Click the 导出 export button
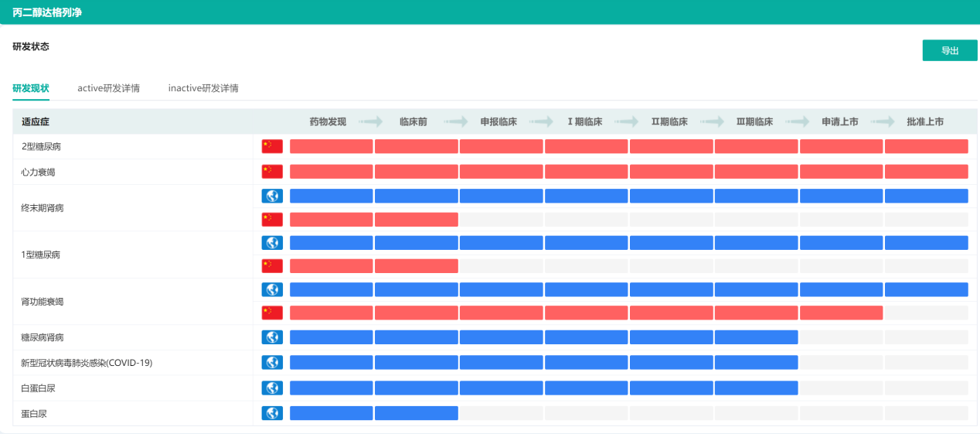980x434 pixels. [949, 51]
